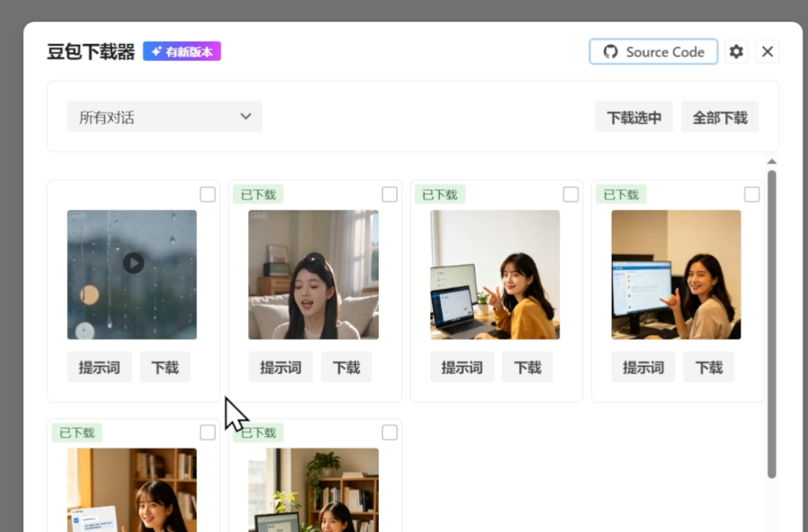Click the scrollbar up arrow

pyautogui.click(x=772, y=162)
